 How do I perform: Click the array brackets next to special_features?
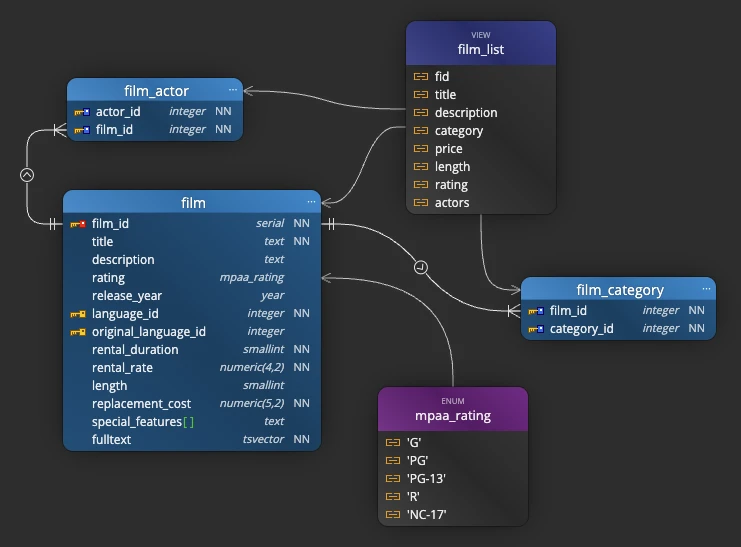189,422
